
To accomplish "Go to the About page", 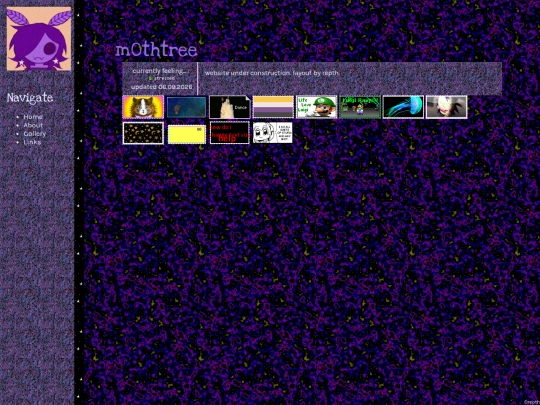I will click(33, 125).
